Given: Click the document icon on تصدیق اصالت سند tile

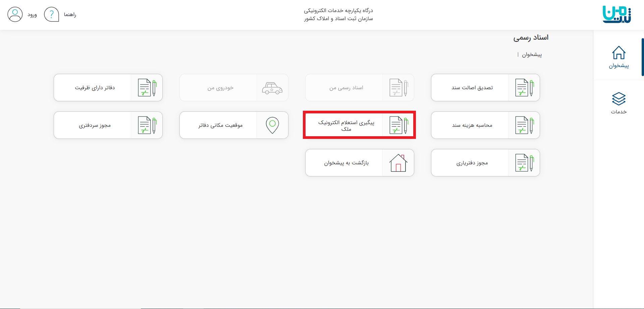Looking at the screenshot, I should pos(524,87).
